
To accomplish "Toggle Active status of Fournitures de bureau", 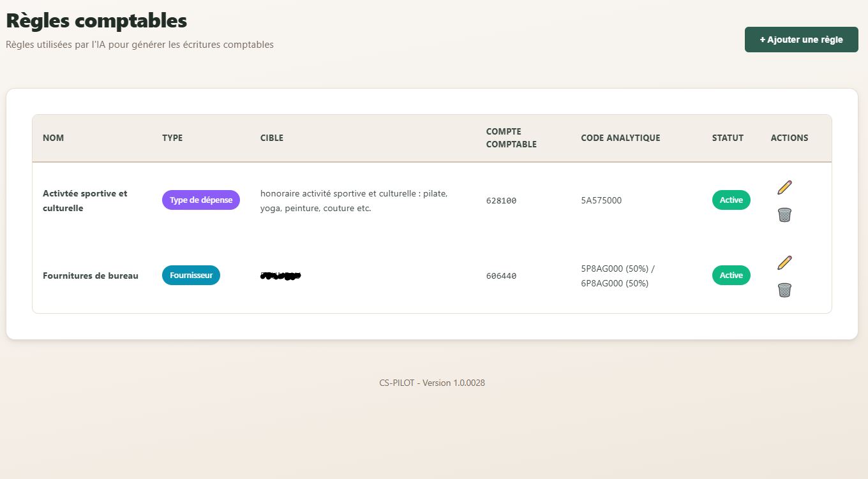I will 731,276.
